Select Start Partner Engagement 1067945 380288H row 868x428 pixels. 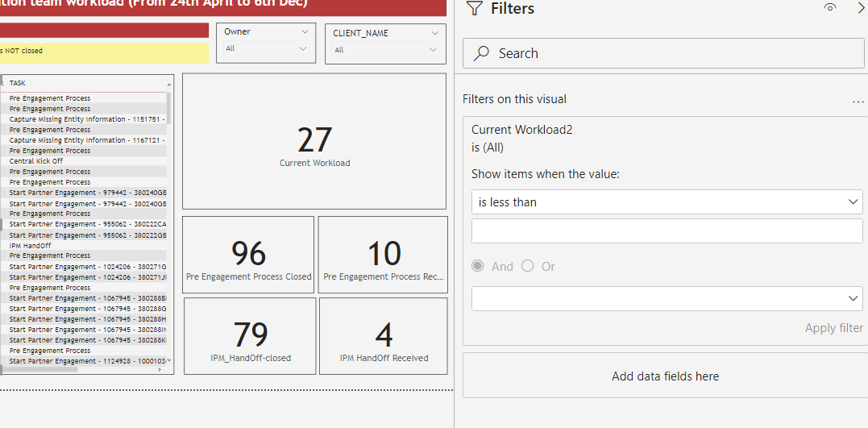click(x=84, y=319)
